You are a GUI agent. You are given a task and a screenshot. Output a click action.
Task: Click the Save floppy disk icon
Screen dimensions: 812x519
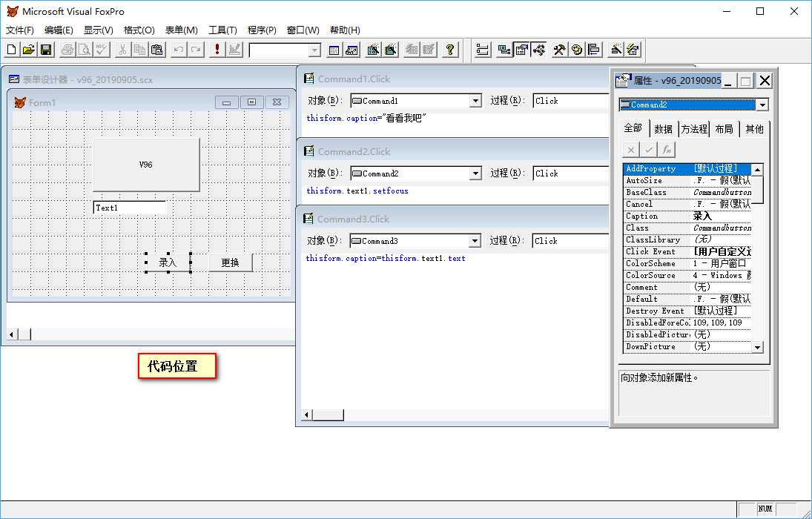pos(46,50)
